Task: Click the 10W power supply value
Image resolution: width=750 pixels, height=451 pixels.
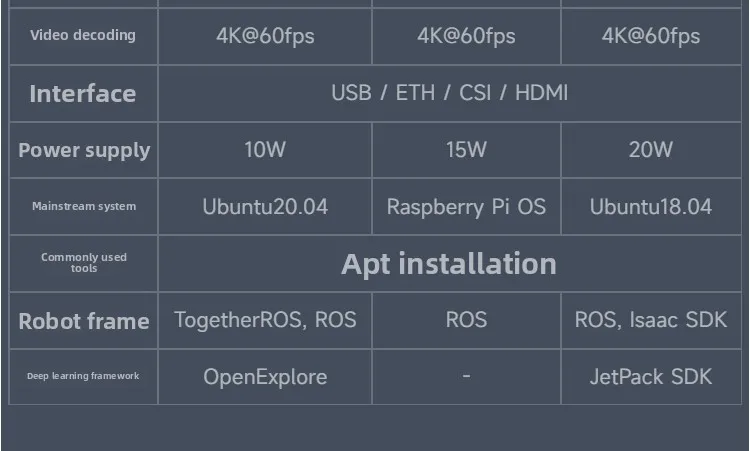Action: pyautogui.click(x=265, y=150)
